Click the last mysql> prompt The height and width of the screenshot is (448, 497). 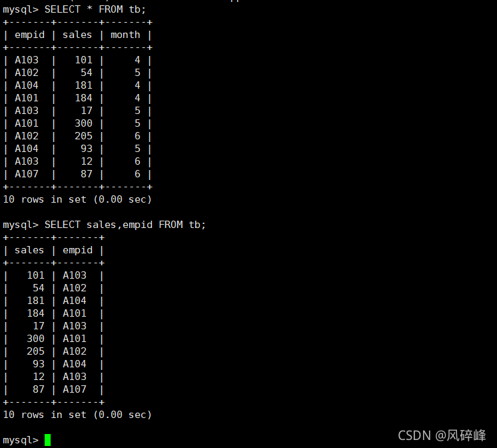pyautogui.click(x=21, y=441)
